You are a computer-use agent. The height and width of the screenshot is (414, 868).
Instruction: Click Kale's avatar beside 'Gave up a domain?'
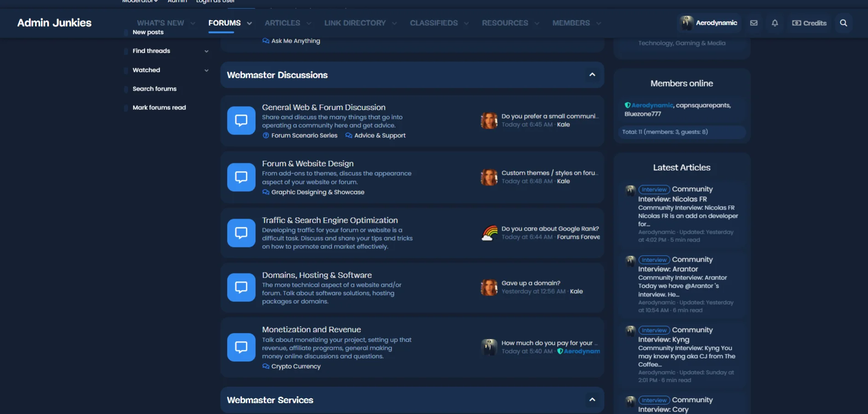[489, 287]
